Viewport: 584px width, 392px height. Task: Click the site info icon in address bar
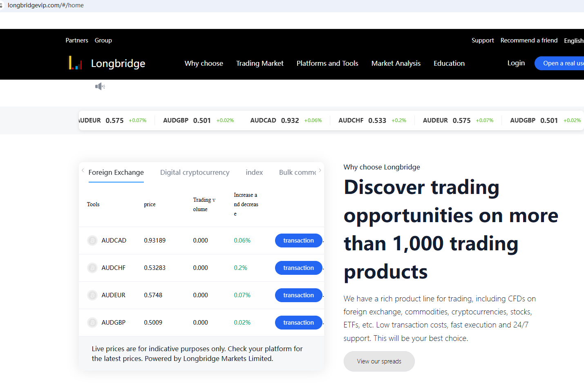coord(1,5)
